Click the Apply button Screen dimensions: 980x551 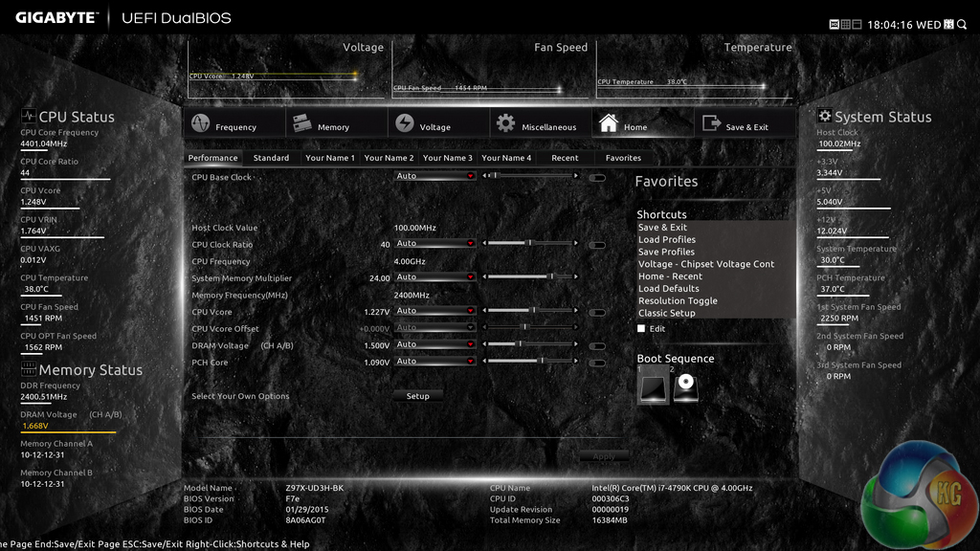(x=604, y=456)
